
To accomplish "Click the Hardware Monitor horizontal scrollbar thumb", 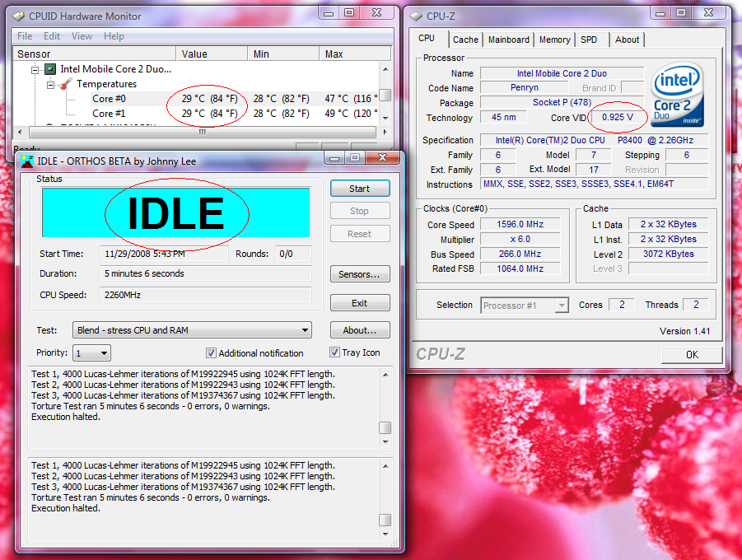I will [203, 132].
